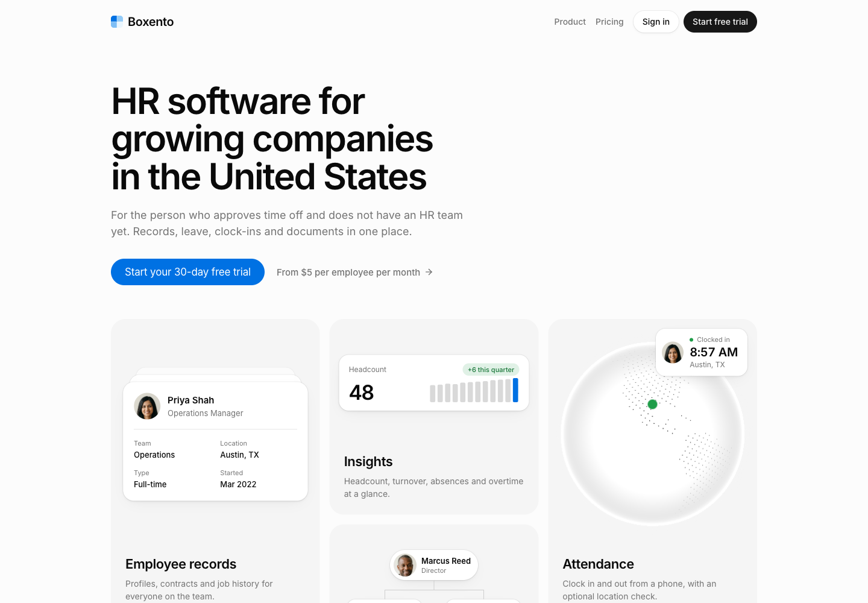Click the "Clocked in" status label
Image resolution: width=868 pixels, height=603 pixels.
coord(713,339)
